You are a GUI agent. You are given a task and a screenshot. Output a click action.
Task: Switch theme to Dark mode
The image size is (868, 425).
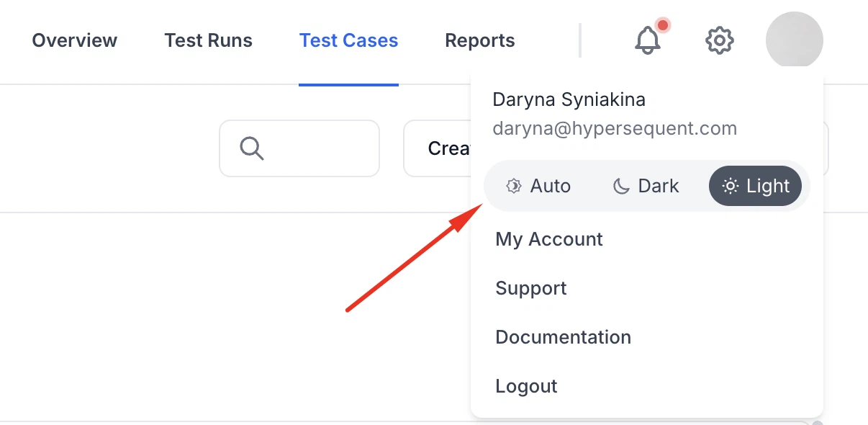point(646,185)
